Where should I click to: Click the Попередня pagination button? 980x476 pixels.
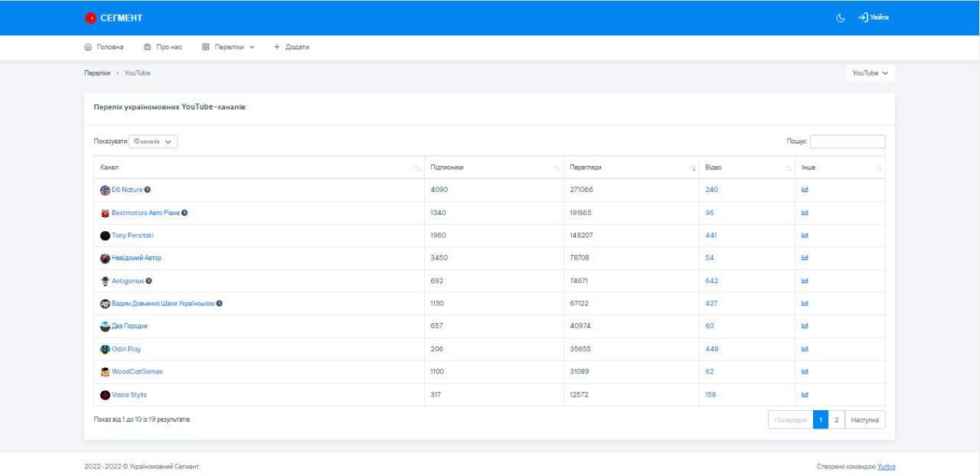point(791,420)
